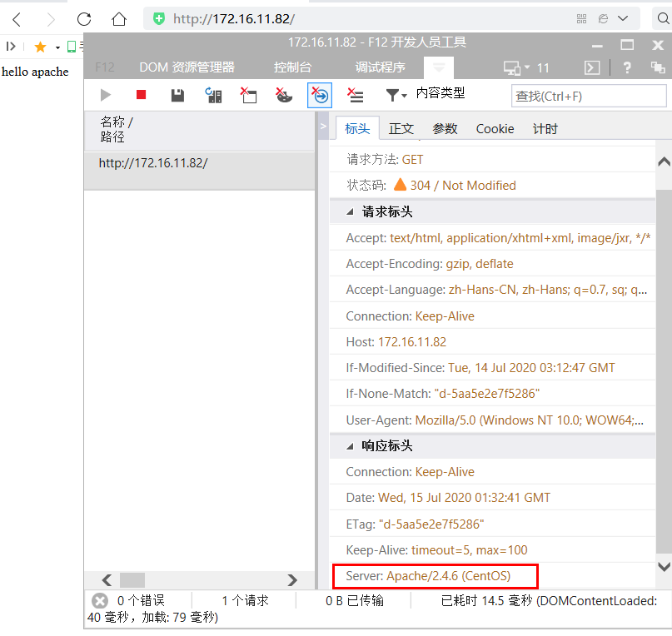Image resolution: width=672 pixels, height=636 pixels.
Task: Click the search magnifier icon
Action: 663,18
